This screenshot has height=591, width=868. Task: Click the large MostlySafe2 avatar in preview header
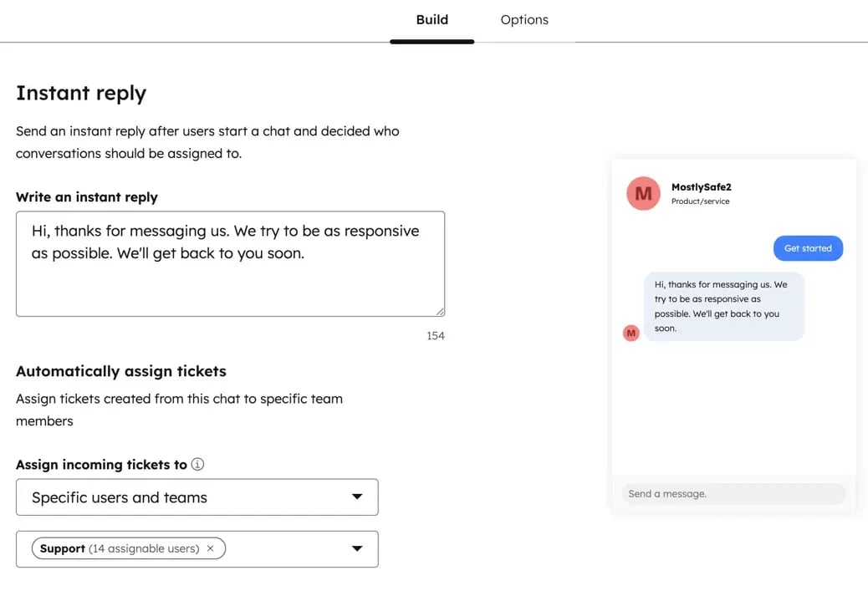(x=643, y=193)
